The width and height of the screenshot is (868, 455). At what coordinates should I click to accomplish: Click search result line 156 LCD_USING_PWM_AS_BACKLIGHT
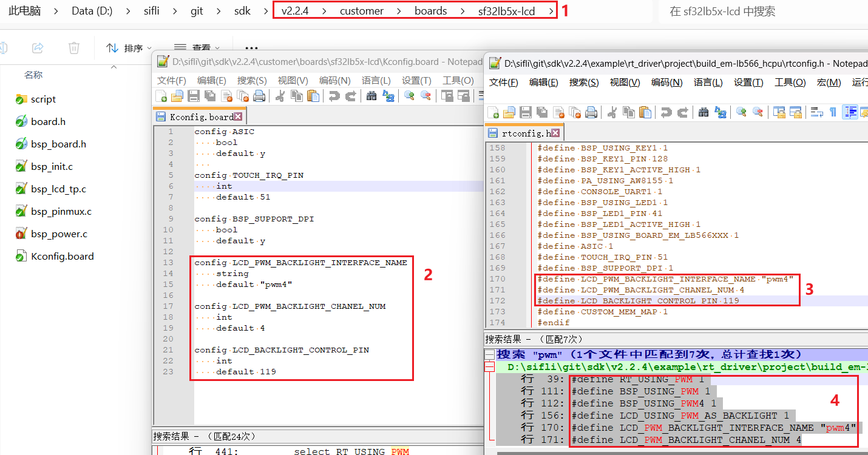pyautogui.click(x=655, y=416)
